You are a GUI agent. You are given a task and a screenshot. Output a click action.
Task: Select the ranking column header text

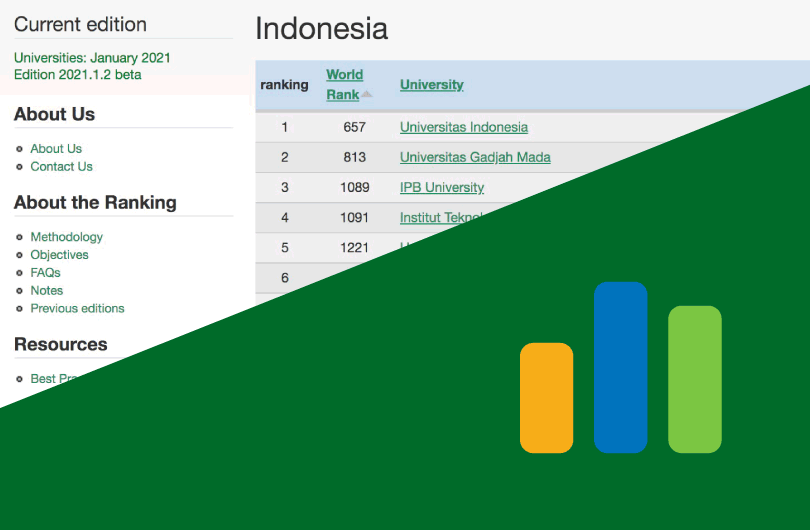[x=284, y=85]
